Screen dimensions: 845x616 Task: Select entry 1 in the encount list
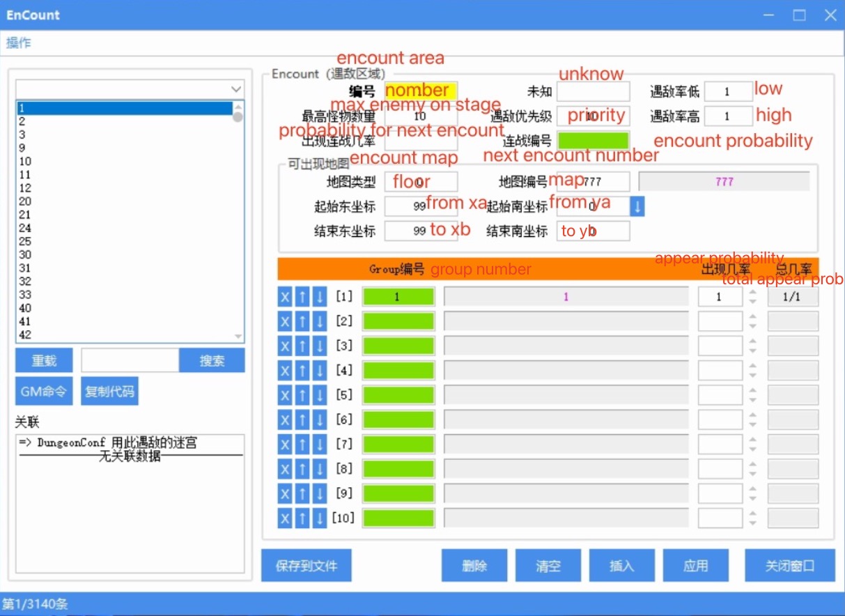pos(124,108)
